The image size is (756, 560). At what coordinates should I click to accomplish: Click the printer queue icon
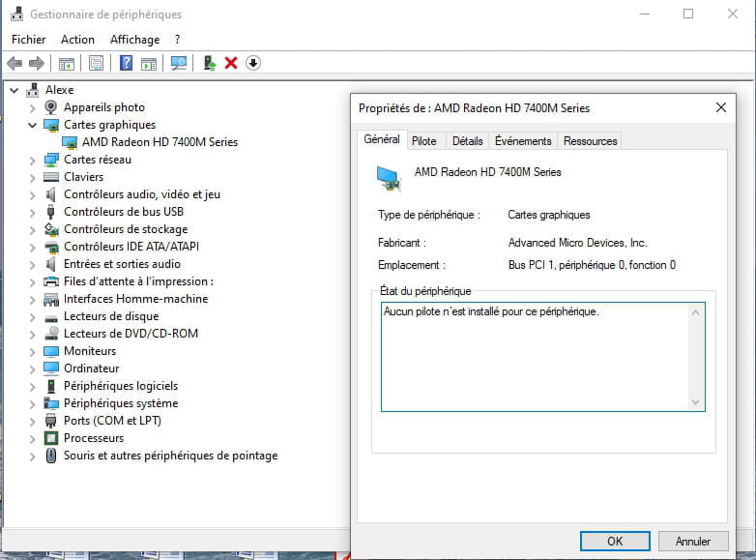pyautogui.click(x=50, y=281)
